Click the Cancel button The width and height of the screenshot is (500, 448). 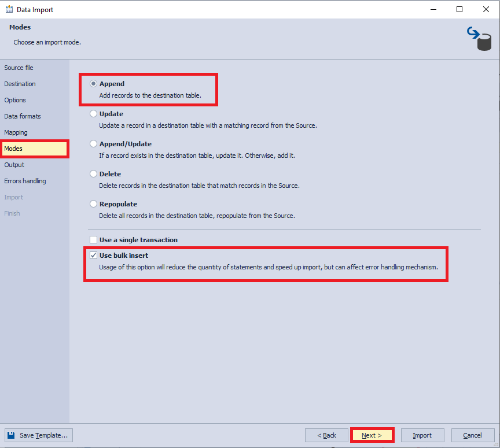point(473,435)
